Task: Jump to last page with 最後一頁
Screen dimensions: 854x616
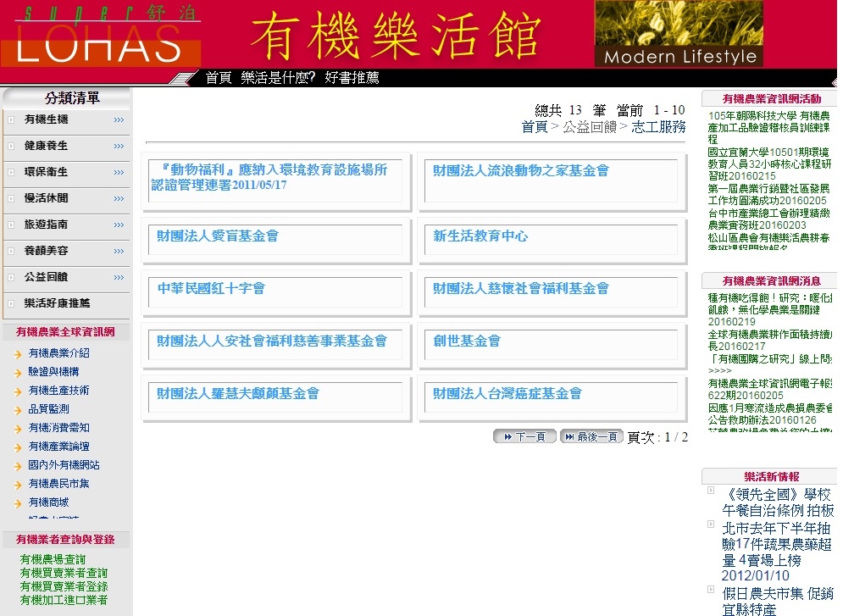Action: tap(591, 436)
